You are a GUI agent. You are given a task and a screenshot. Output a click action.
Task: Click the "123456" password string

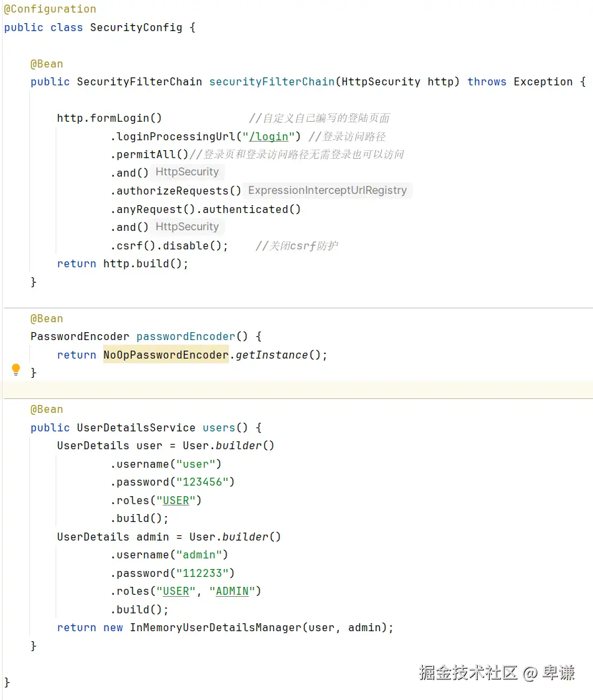(x=203, y=482)
